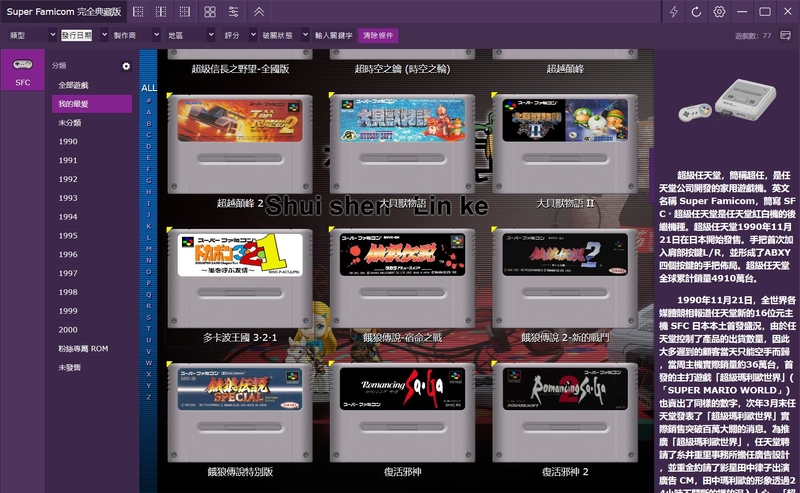Click the Super Famicom console image
Screen dimensions: 800x493
click(727, 100)
